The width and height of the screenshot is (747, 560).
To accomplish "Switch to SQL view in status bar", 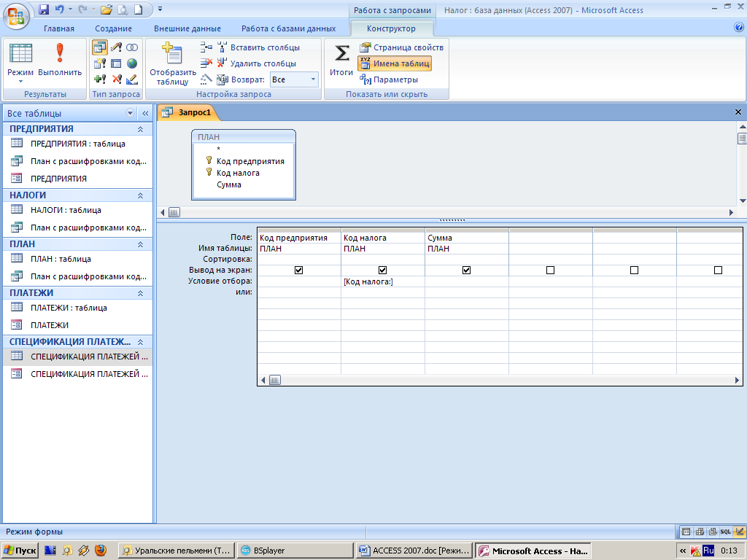I will pos(726,532).
